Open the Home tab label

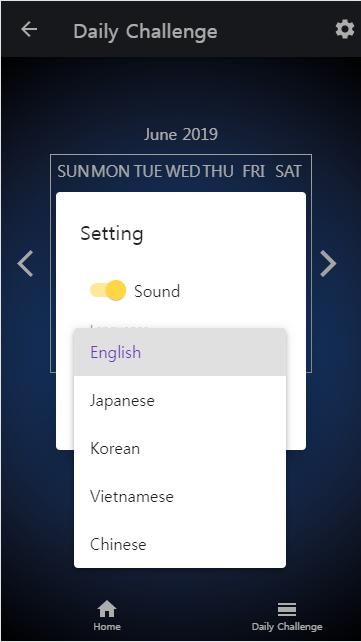pyautogui.click(x=107, y=626)
